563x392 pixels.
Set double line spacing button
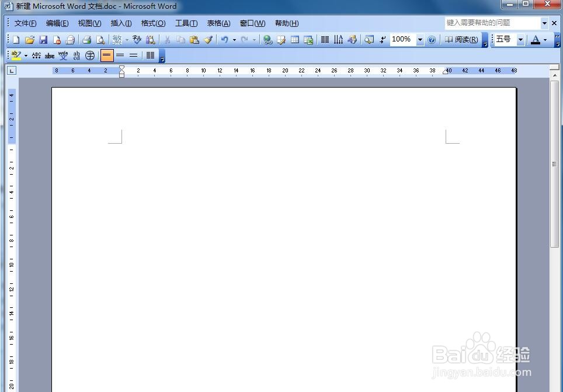(x=134, y=55)
